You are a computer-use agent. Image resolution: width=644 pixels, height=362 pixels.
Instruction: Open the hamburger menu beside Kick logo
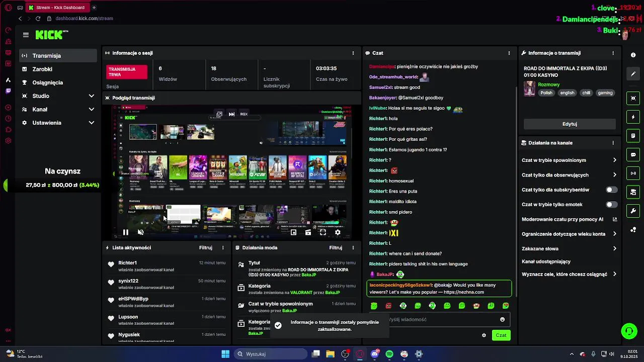(x=26, y=35)
